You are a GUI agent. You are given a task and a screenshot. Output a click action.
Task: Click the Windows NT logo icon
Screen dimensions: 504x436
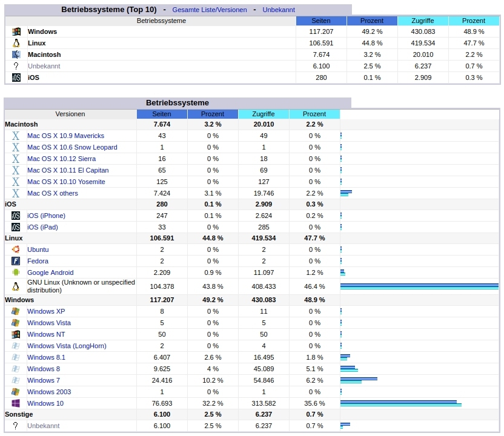point(15,334)
